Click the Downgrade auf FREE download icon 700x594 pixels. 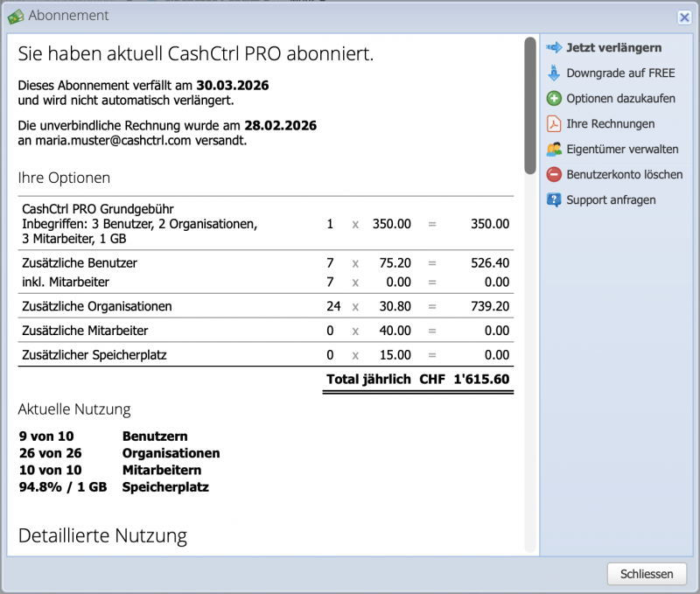(x=553, y=73)
